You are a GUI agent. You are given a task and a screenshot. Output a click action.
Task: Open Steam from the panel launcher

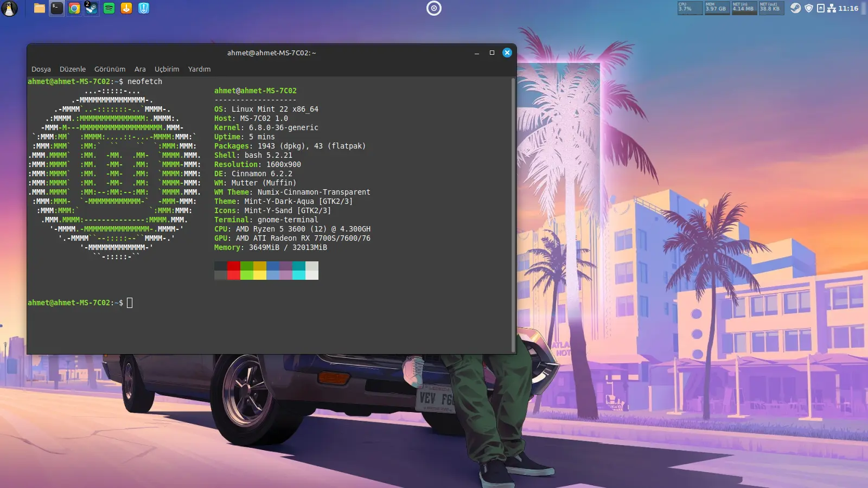pos(92,8)
